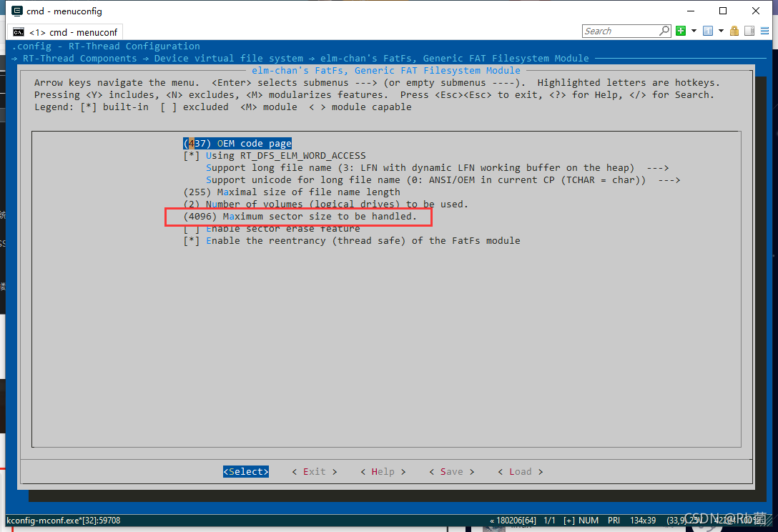Expand the dropdown arrow next to new console
Screen dimensions: 778x532
(694, 31)
